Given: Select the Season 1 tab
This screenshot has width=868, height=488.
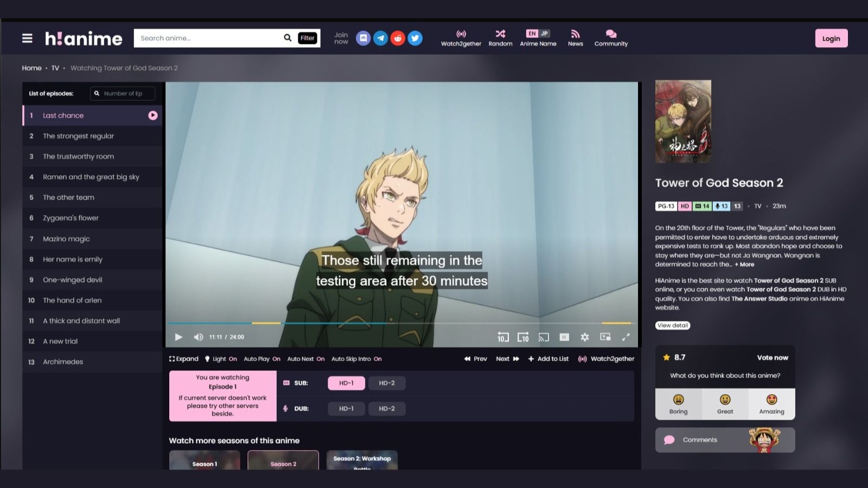Looking at the screenshot, I should (x=205, y=462).
